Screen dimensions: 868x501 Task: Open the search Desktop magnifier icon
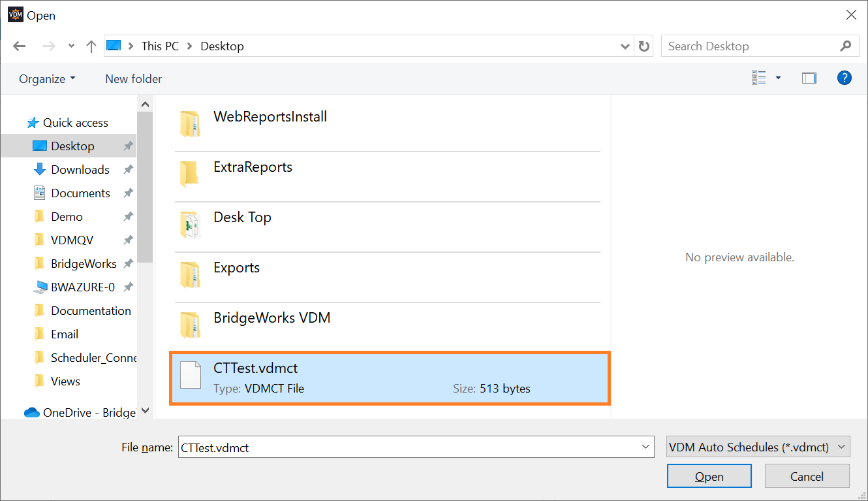[846, 46]
